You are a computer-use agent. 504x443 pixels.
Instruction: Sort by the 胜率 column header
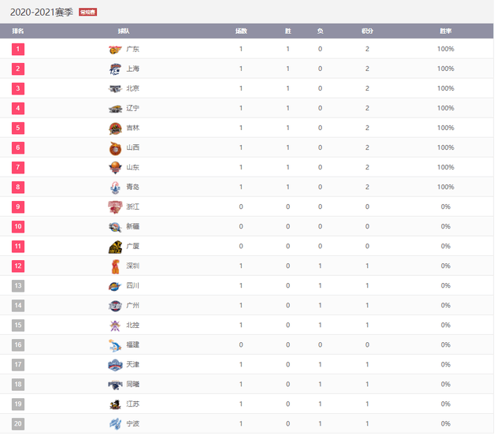coord(446,32)
